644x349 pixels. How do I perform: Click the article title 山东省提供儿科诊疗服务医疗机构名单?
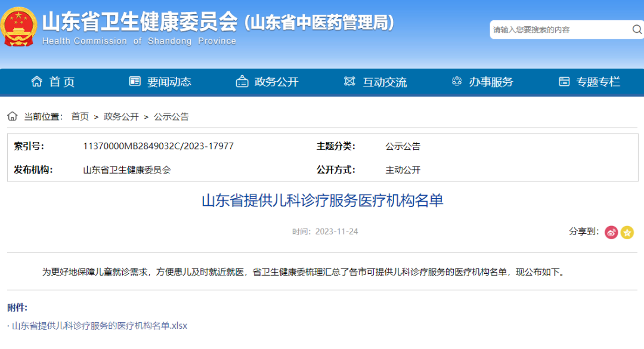(x=323, y=200)
